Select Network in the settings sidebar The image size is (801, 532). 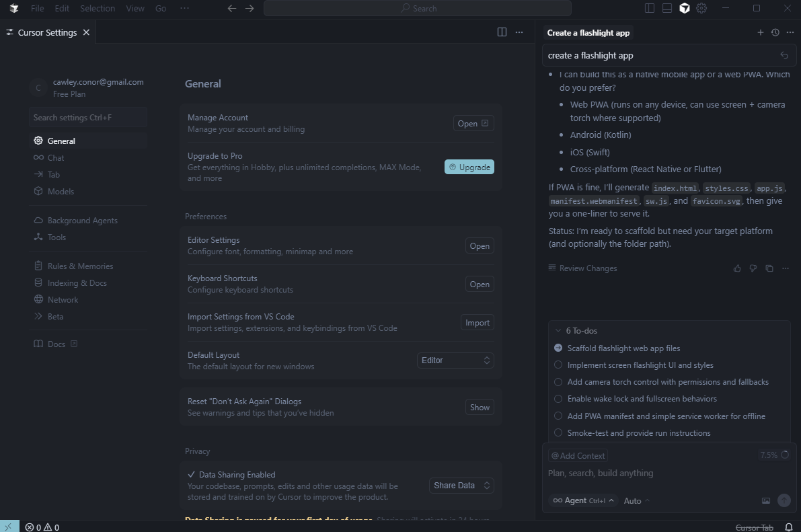62,299
